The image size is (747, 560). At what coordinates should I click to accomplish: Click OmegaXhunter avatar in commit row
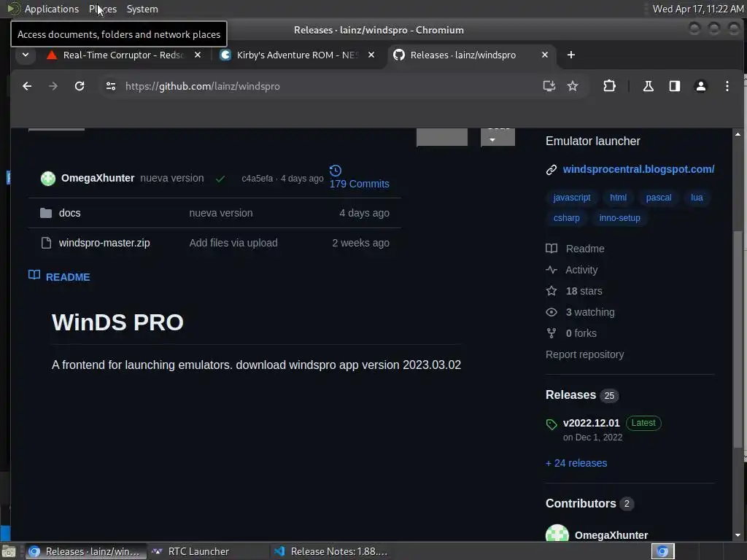[x=47, y=179]
